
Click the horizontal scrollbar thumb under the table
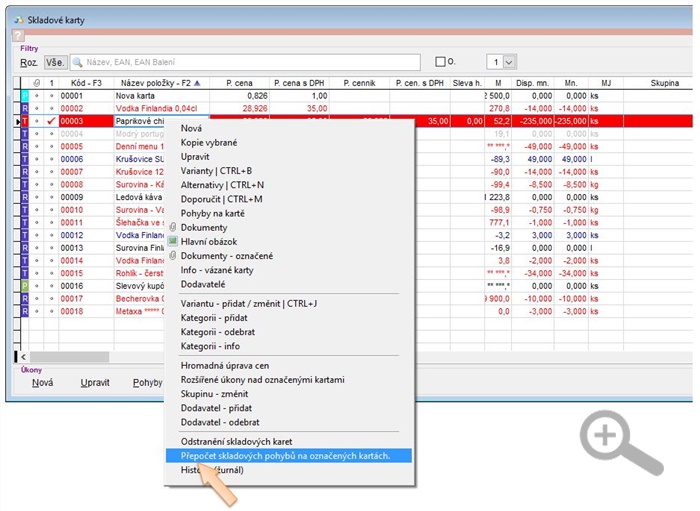69,357
